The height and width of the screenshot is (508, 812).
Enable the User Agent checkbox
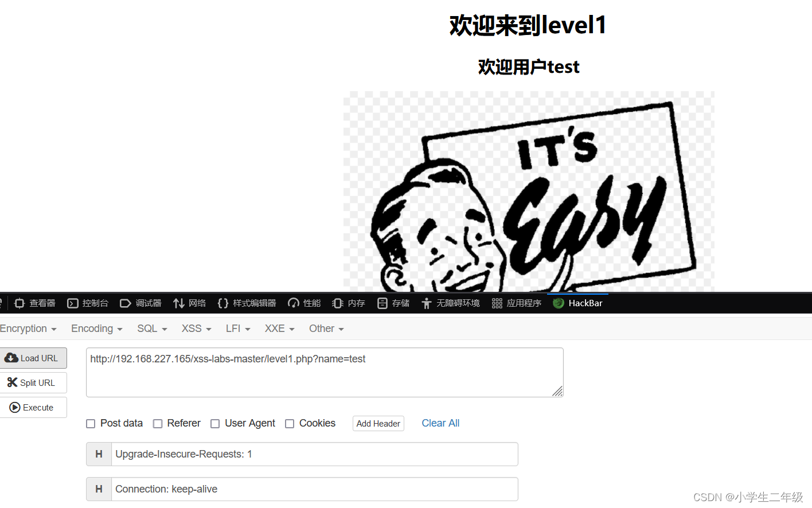(215, 424)
